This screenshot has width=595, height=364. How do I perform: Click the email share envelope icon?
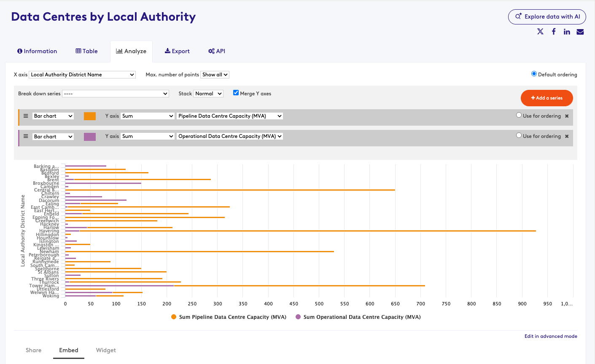pyautogui.click(x=580, y=32)
